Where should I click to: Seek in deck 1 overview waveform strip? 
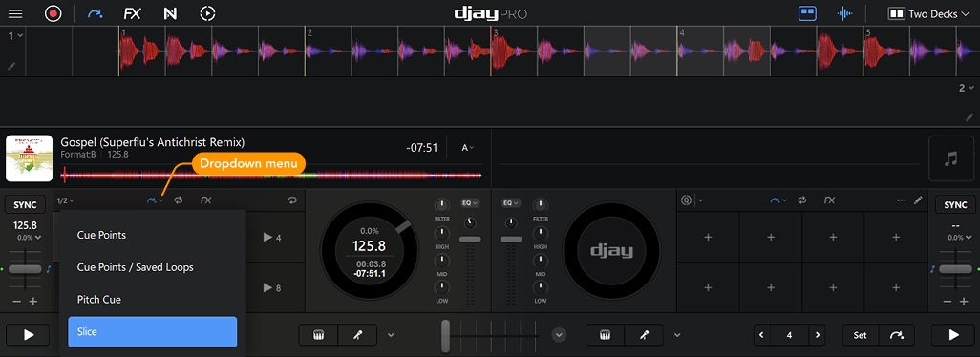pyautogui.click(x=271, y=176)
